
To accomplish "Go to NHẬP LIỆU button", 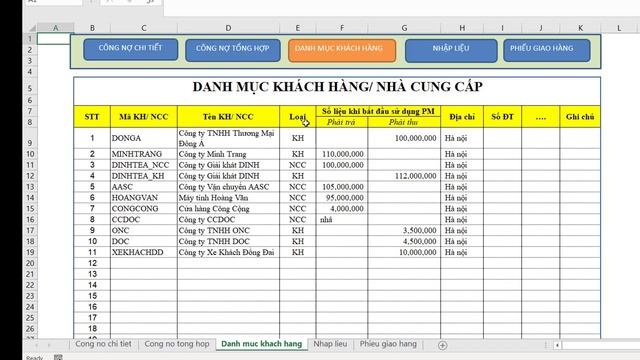I will click(451, 50).
